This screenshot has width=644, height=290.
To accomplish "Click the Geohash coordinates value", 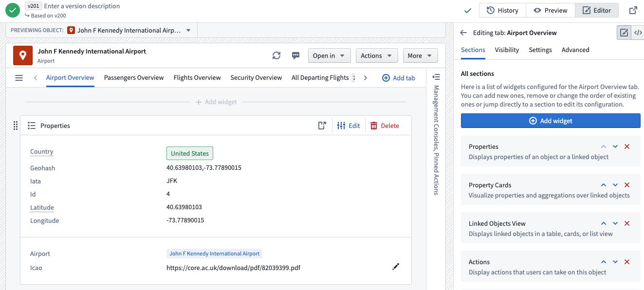I will 204,168.
